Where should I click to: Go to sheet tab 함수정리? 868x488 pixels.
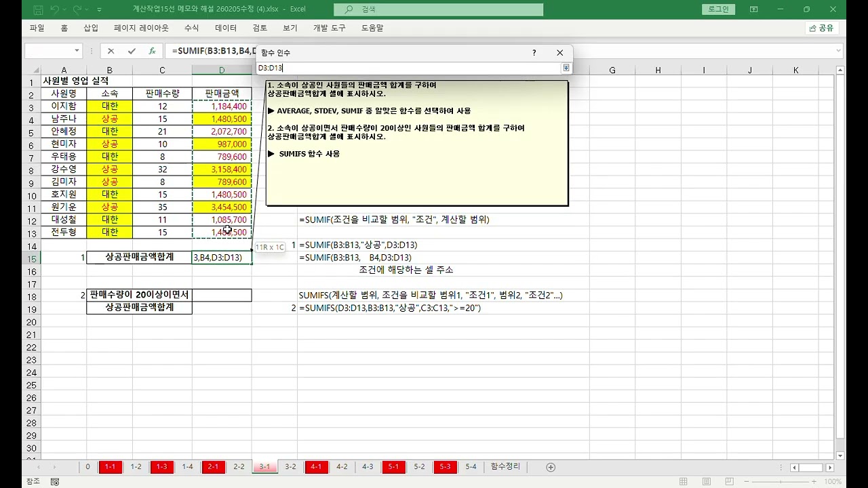click(505, 467)
